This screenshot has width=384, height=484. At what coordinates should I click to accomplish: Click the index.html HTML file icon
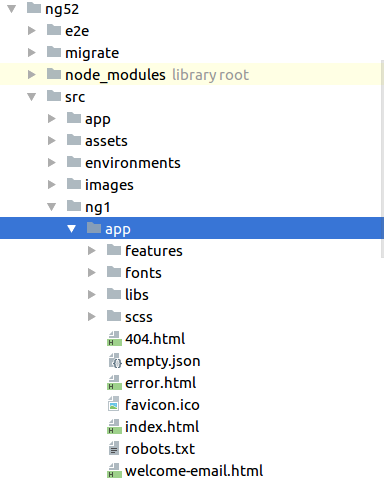tap(114, 426)
